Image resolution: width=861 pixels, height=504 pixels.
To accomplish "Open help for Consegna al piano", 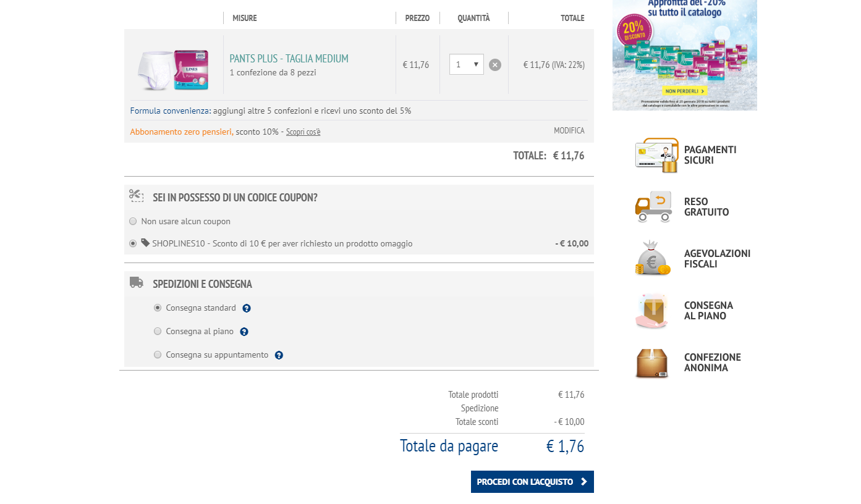I will pos(244,332).
